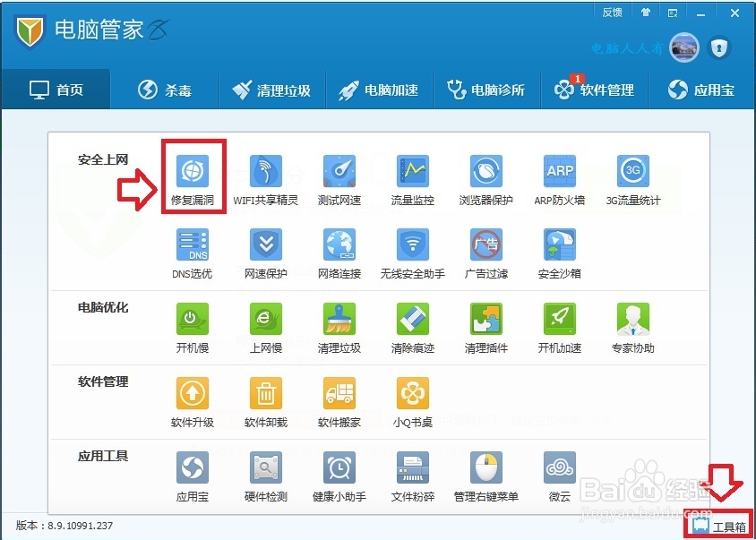Open 软件卸载 uninstaller
Screen dimensions: 756x540
(266, 402)
